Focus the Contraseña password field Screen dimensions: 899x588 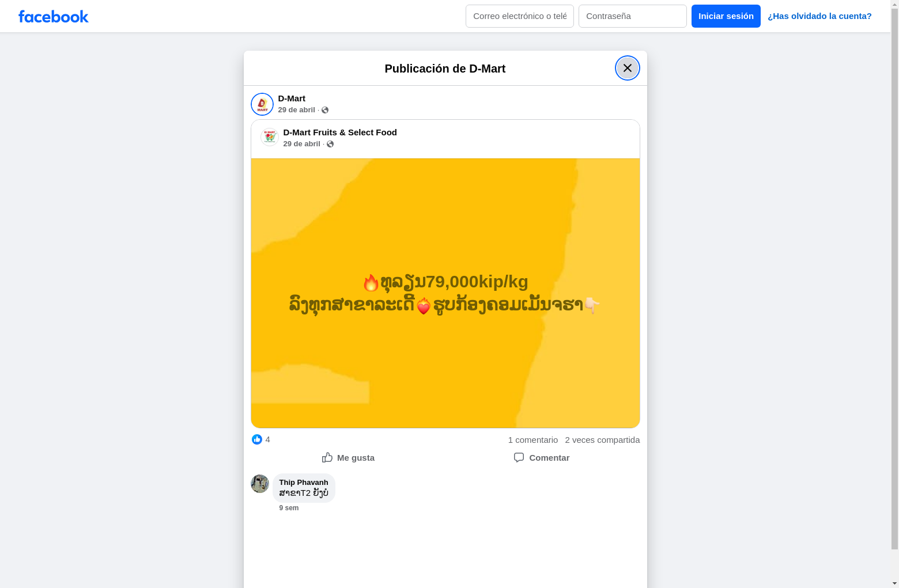633,16
